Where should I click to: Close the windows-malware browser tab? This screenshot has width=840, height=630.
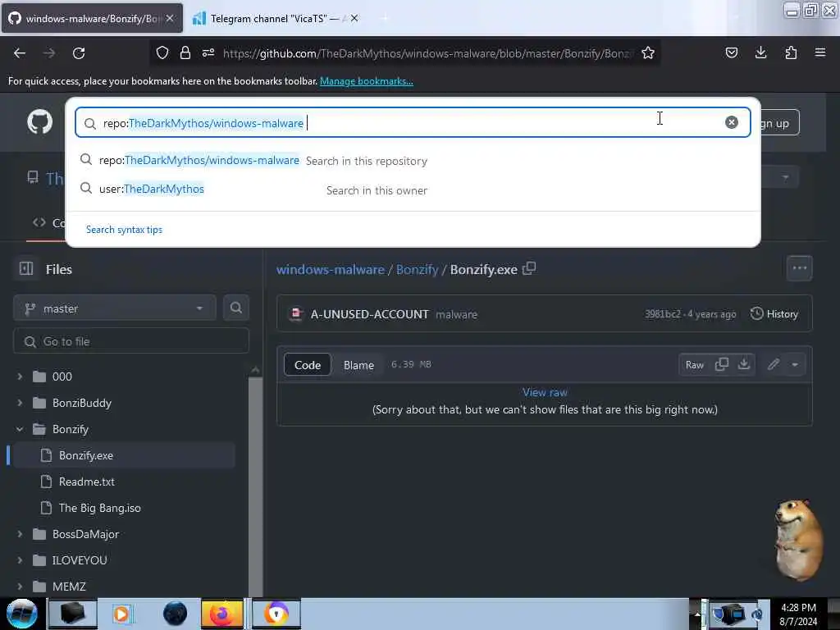pyautogui.click(x=170, y=18)
